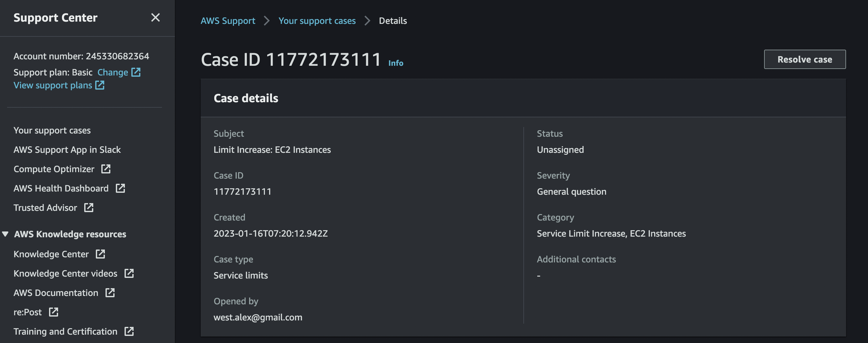Image resolution: width=868 pixels, height=343 pixels.
Task: Open View support plans external link icon
Action: 99,85
